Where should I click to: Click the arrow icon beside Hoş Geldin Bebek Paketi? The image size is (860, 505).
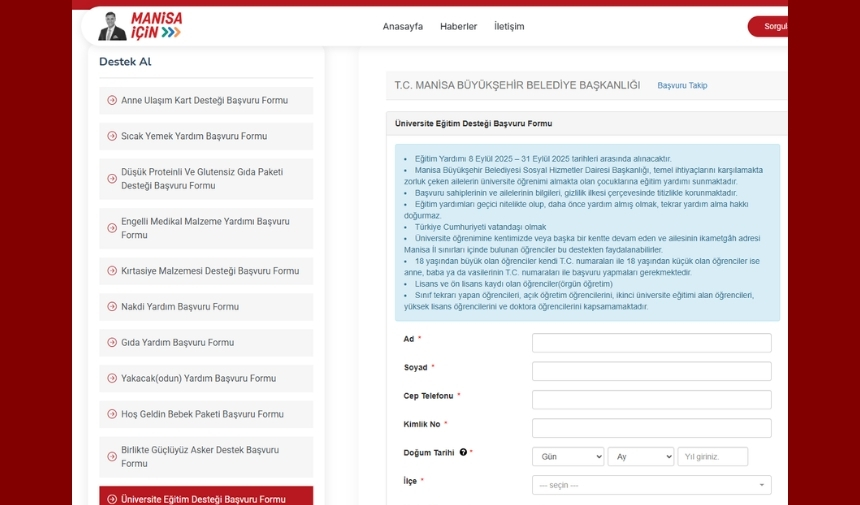(x=112, y=414)
